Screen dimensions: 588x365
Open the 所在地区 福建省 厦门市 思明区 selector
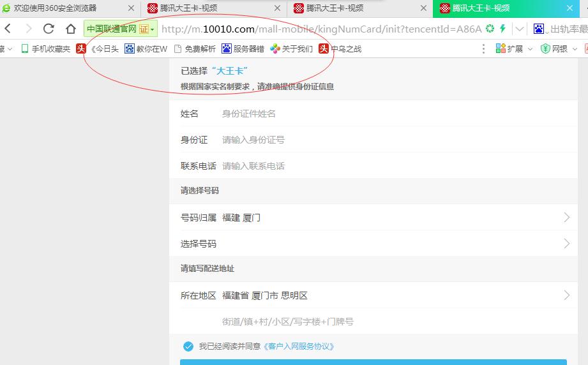pos(373,295)
